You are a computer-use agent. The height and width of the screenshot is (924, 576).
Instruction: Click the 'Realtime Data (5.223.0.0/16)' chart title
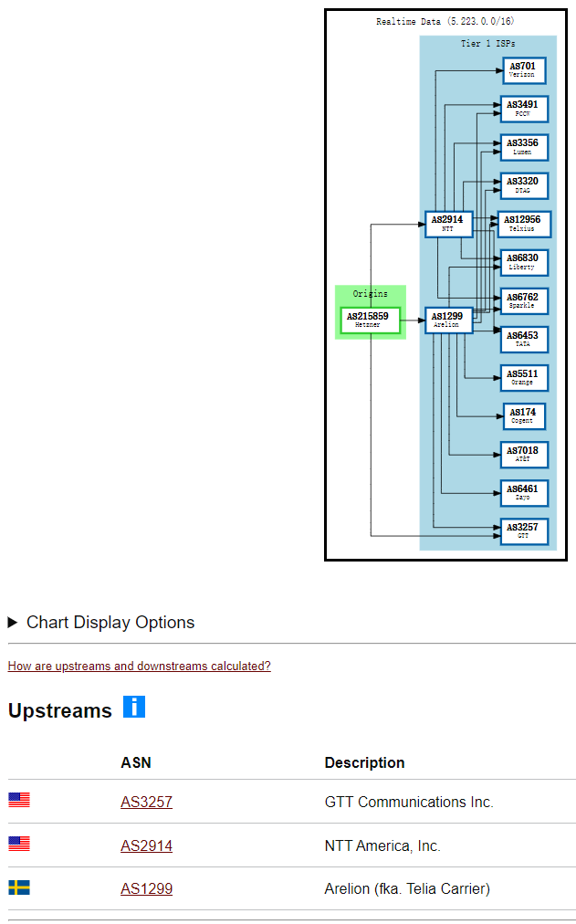[x=445, y=21]
